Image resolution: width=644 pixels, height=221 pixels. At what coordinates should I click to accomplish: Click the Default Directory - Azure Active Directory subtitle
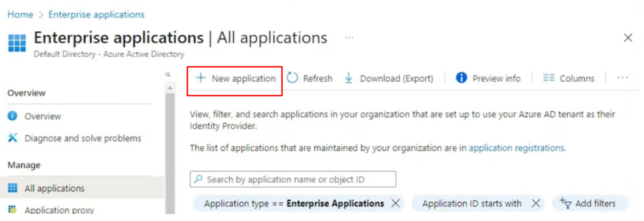(109, 54)
